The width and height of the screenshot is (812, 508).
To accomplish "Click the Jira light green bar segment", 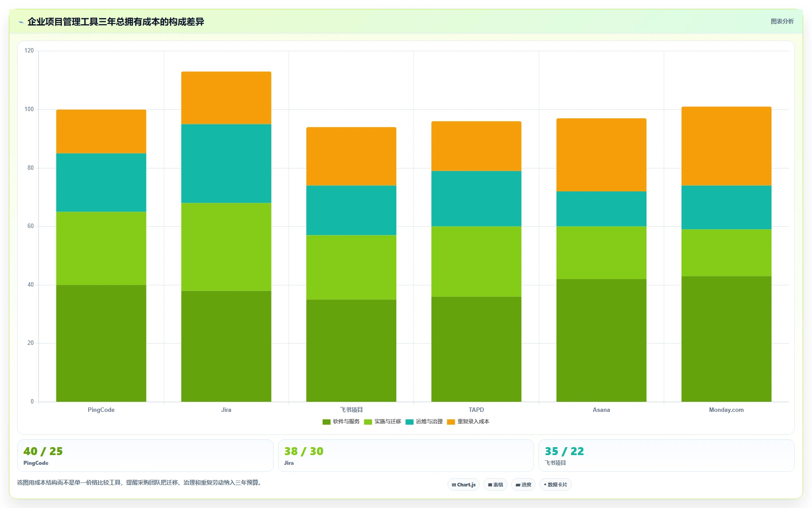I will (226, 247).
